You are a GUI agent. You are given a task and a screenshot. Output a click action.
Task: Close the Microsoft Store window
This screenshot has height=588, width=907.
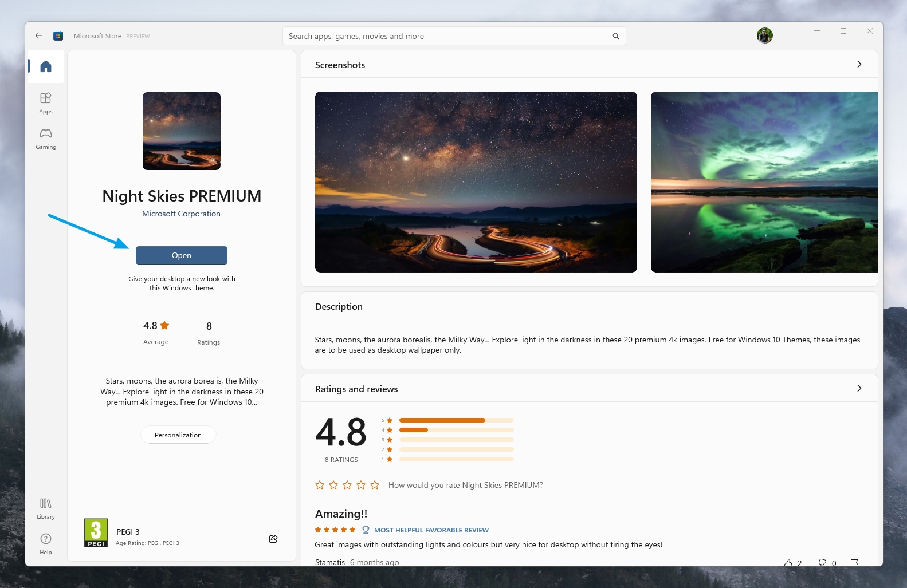[870, 31]
